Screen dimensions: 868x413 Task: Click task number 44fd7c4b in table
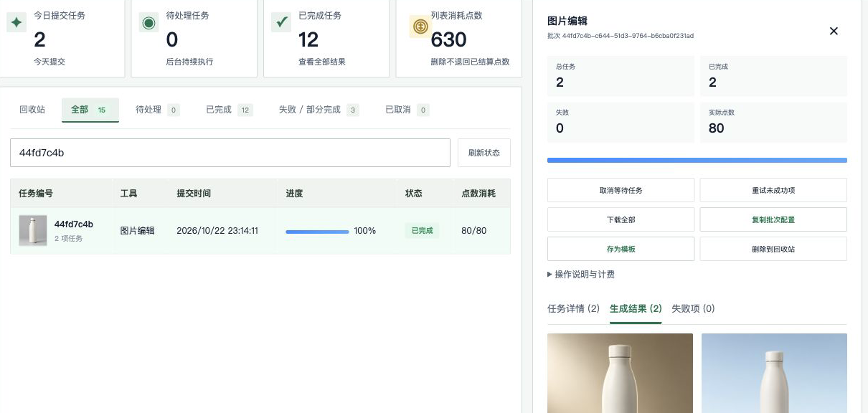click(74, 224)
